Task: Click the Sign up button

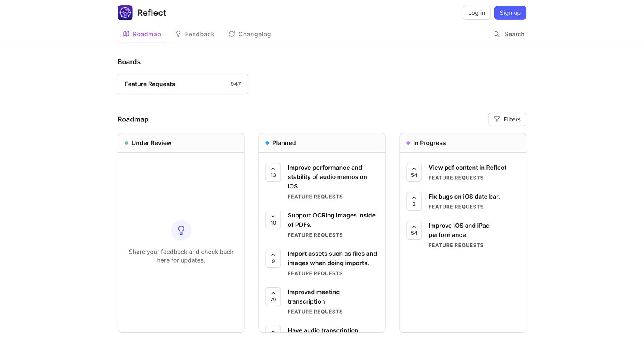Action: (x=510, y=13)
